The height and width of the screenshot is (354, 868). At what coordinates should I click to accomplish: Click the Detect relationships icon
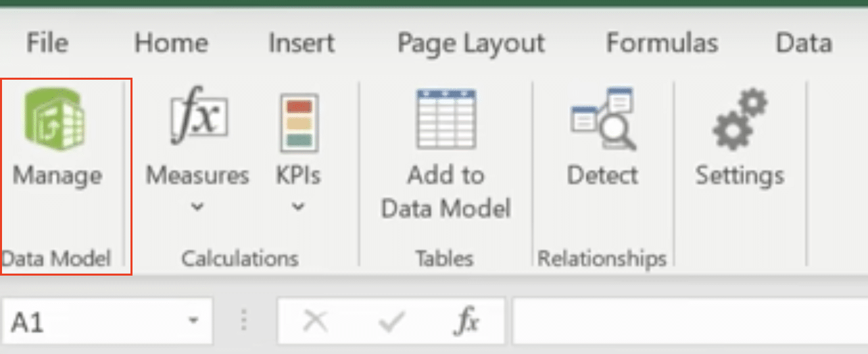pos(603,119)
